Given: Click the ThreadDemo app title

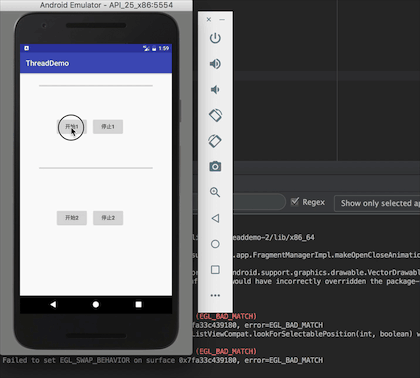Looking at the screenshot, I should [47, 63].
